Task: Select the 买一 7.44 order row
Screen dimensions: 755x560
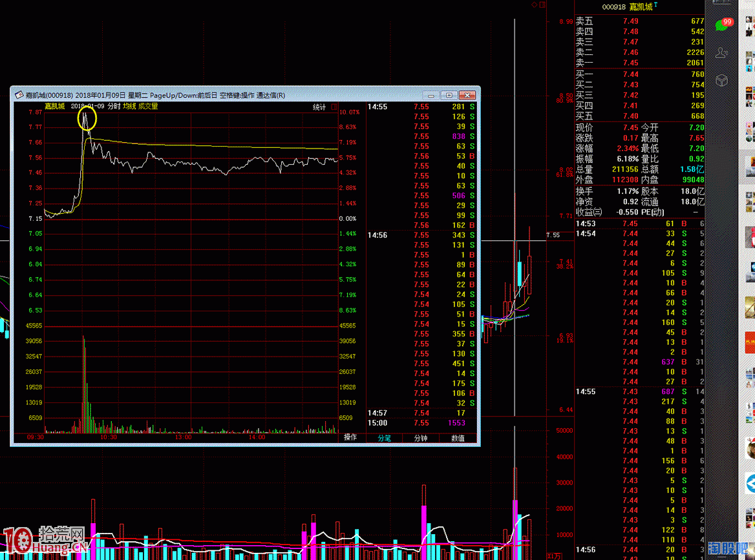Action: [640, 74]
